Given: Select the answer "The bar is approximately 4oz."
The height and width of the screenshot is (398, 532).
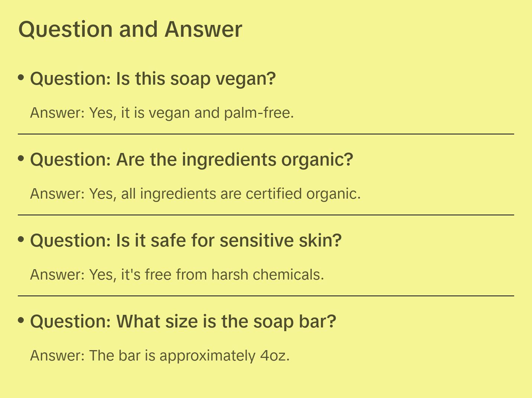Looking at the screenshot, I should (x=160, y=356).
